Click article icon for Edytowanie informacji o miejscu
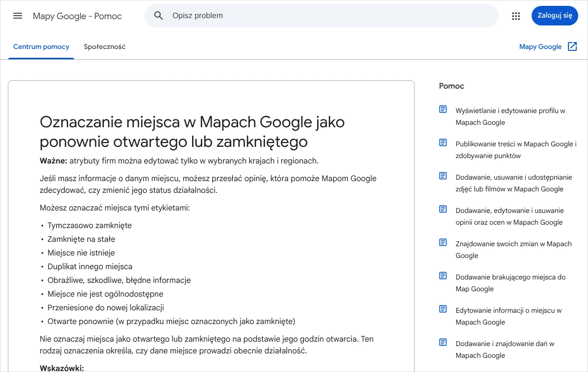 point(443,309)
